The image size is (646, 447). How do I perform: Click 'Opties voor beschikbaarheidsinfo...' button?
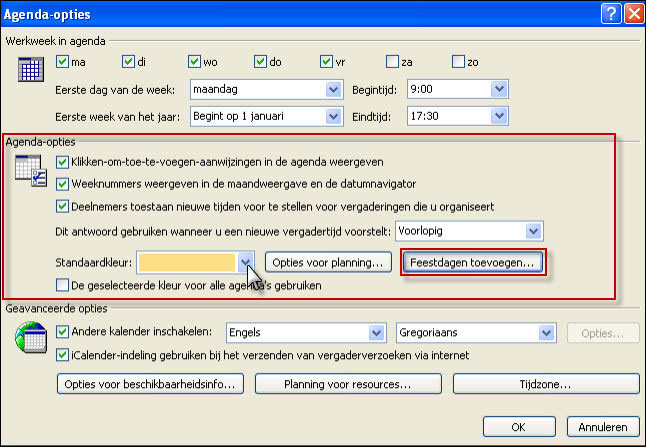[150, 384]
